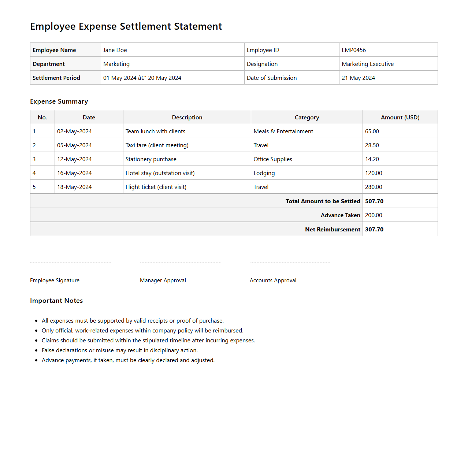This screenshot has width=468, height=476.
Task: Click the Taxi fare description cell
Action: pyautogui.click(x=157, y=145)
